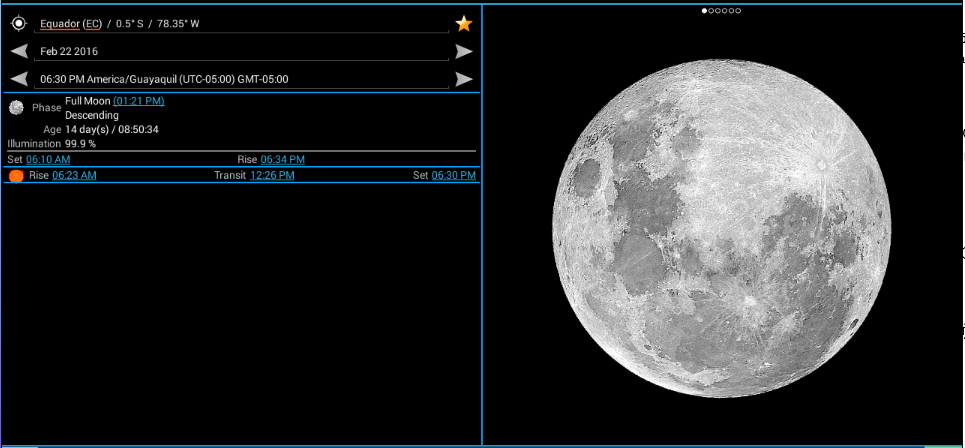Select the Equador (EC) location field

[241, 24]
